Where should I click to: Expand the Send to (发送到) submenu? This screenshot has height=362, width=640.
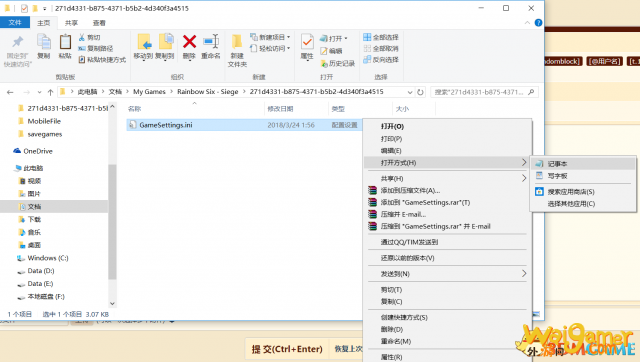tap(447, 274)
